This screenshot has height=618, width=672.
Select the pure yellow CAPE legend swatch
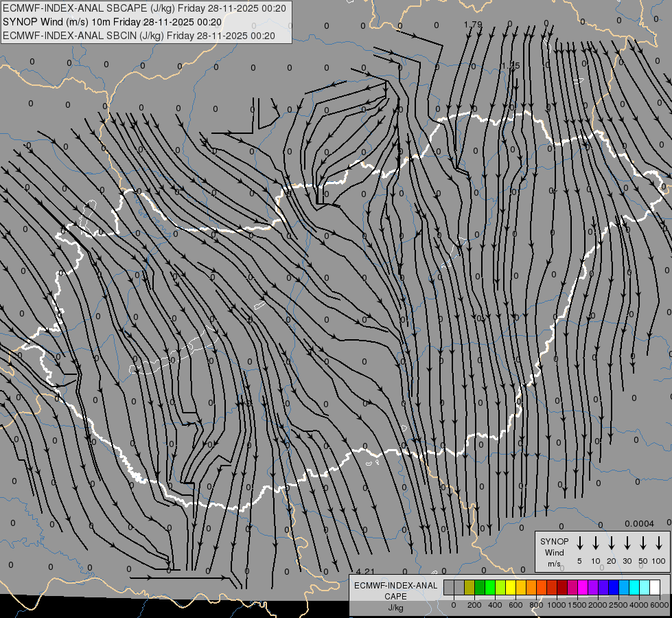click(511, 587)
